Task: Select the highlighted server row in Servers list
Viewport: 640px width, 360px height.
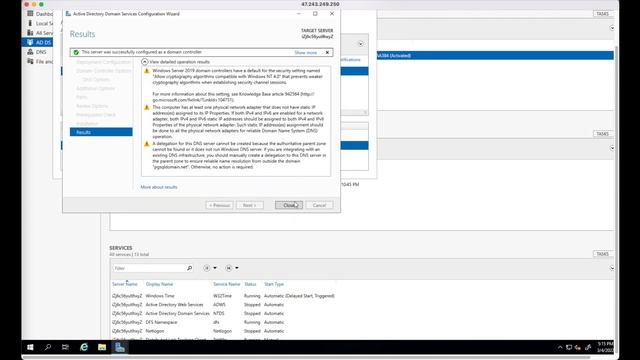Action: point(495,56)
